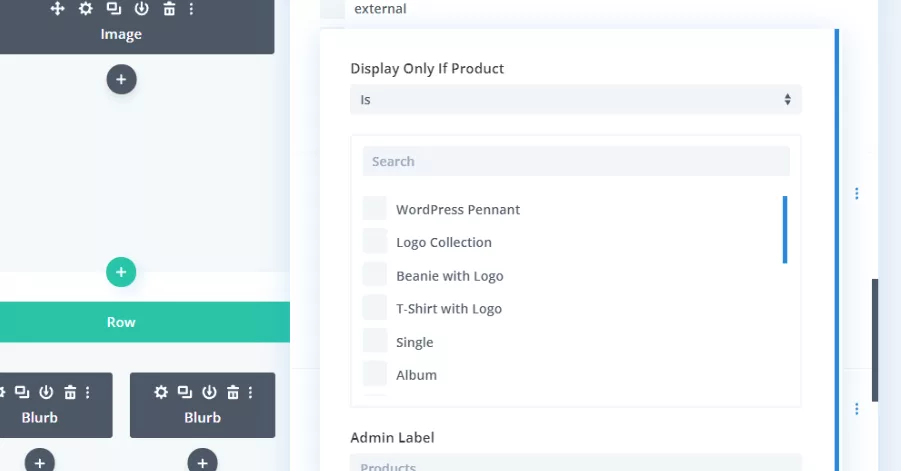Open the Display Only If Product dropdown
Viewport: 901px width, 471px height.
coord(576,99)
